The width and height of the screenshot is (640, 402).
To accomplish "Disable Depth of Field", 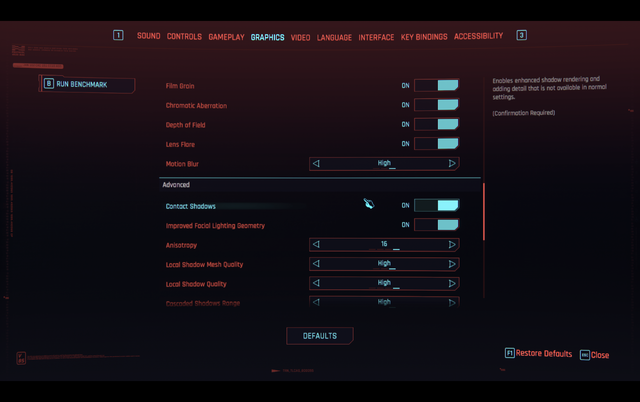I will pos(436,124).
